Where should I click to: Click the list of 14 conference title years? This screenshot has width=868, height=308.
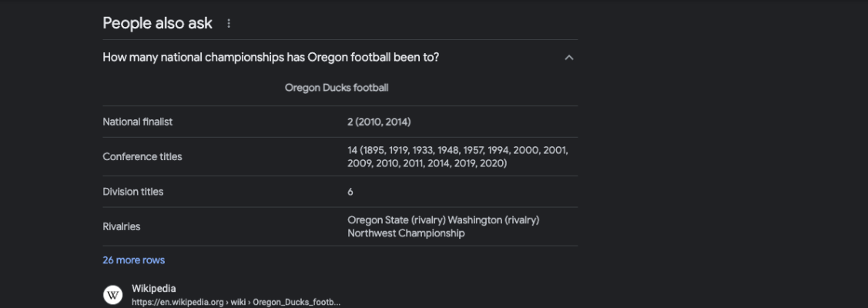457,156
